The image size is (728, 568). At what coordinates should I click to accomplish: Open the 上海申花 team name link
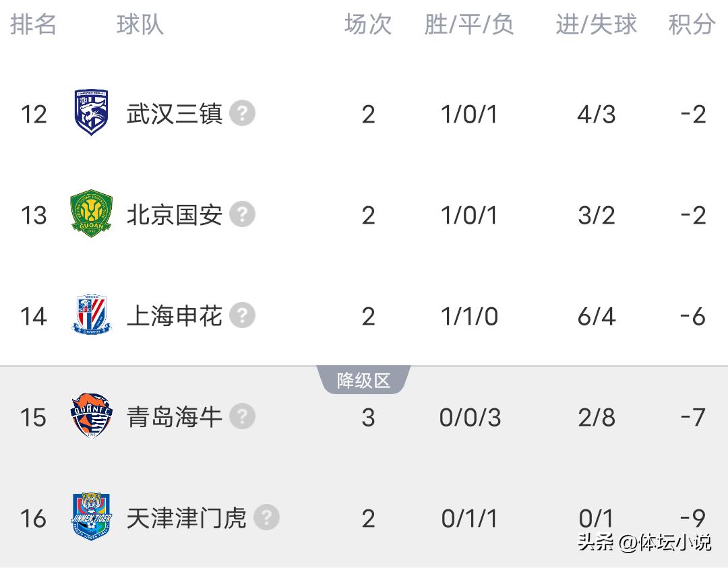click(x=175, y=315)
